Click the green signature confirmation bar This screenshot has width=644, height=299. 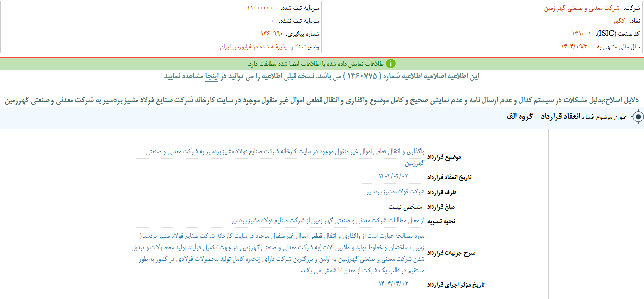coord(322,61)
